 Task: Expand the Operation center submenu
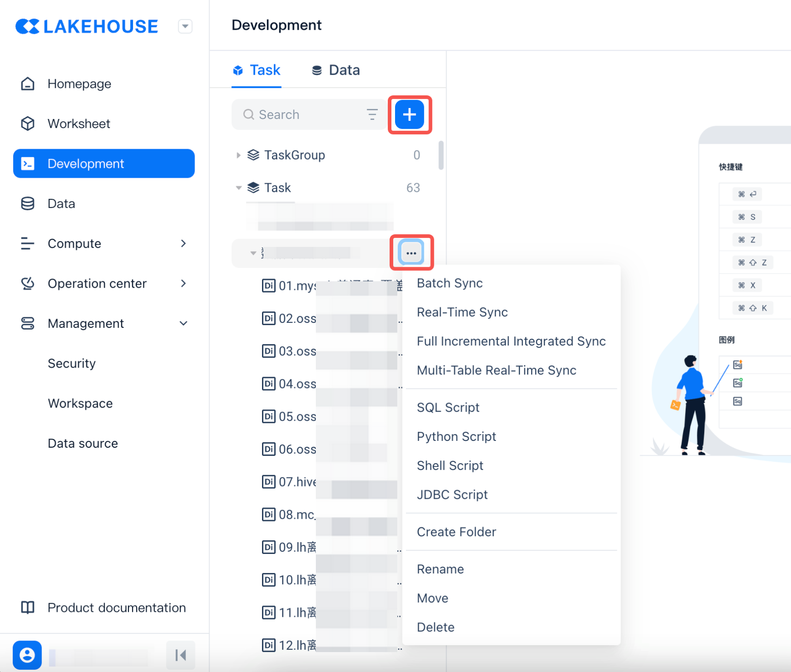pyautogui.click(x=183, y=284)
